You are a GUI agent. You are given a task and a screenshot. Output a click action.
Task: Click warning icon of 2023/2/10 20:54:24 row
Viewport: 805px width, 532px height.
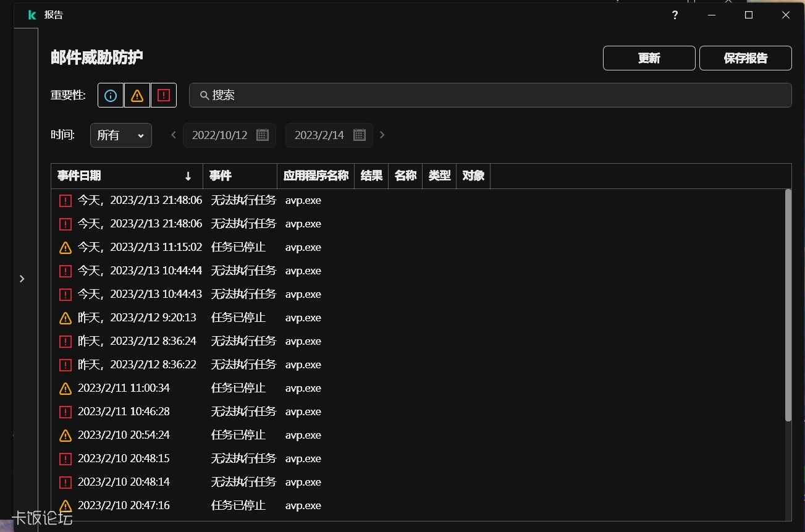tap(65, 435)
